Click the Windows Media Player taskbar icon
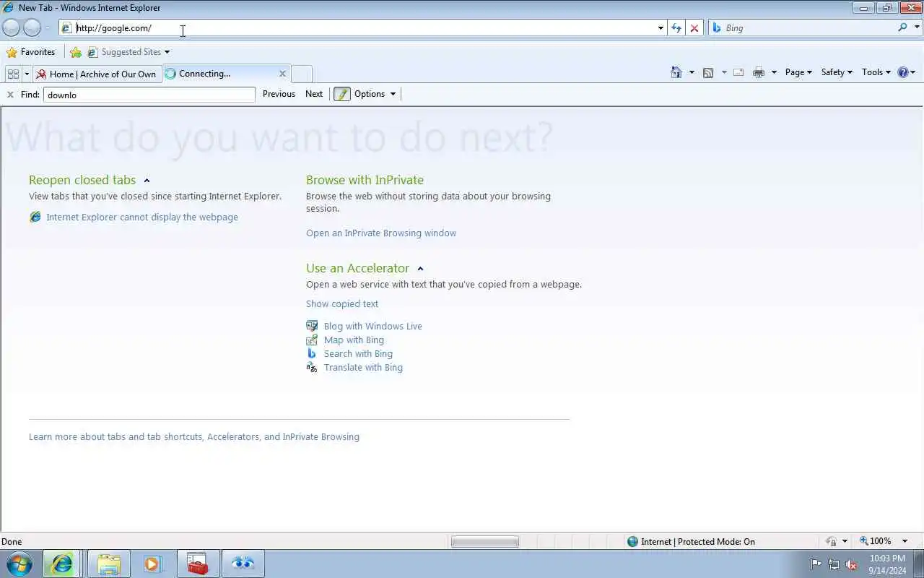 pos(152,564)
